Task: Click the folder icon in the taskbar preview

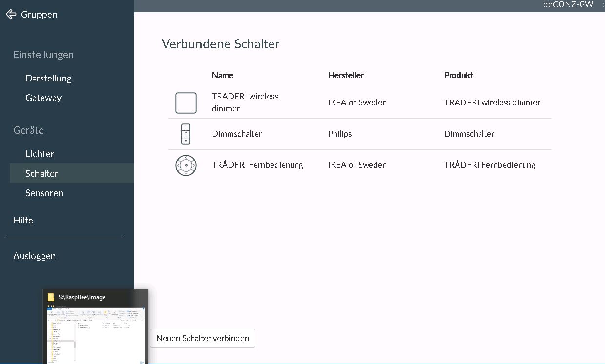Action: point(51,297)
